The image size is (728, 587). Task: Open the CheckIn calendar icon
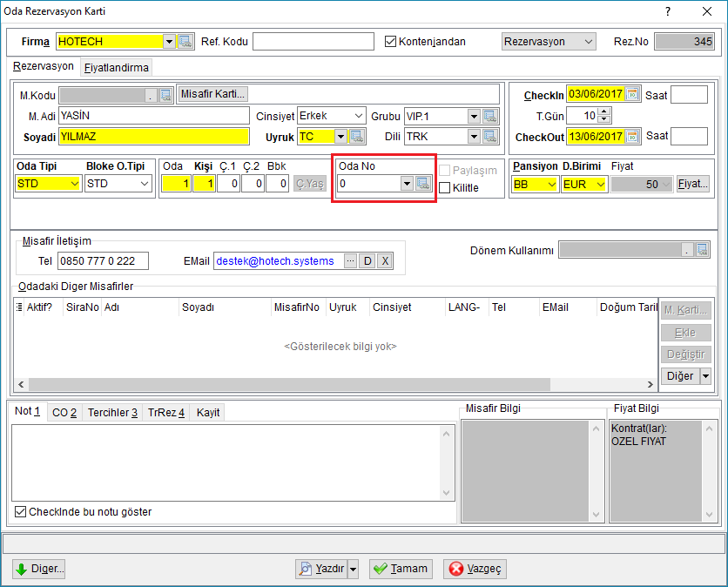632,94
